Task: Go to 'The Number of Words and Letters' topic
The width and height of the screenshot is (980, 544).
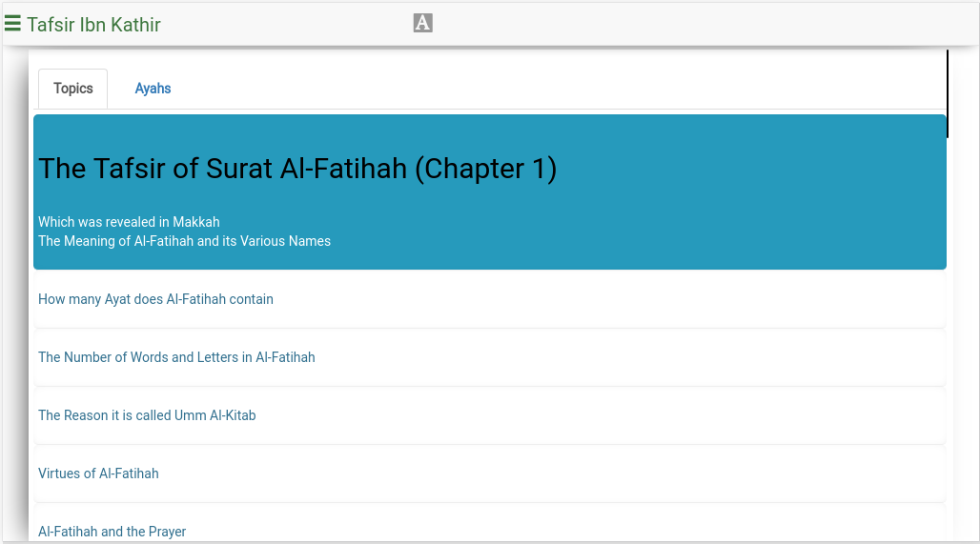Action: pos(176,357)
